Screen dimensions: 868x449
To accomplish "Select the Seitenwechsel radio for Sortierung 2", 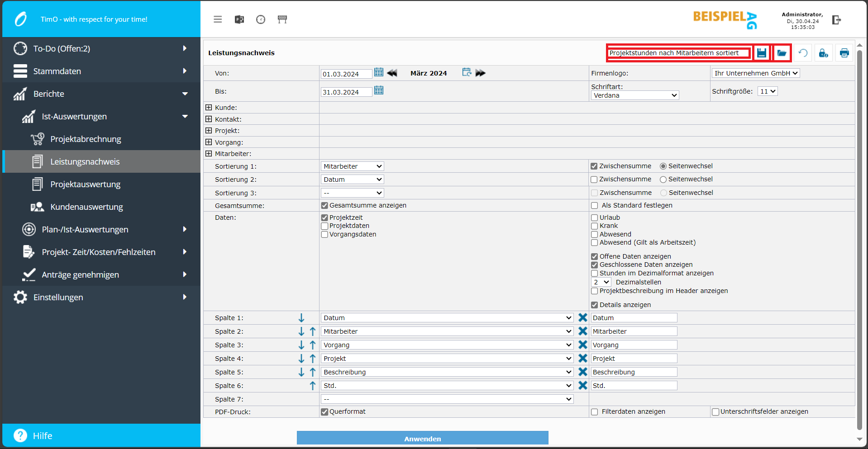I will [x=663, y=180].
